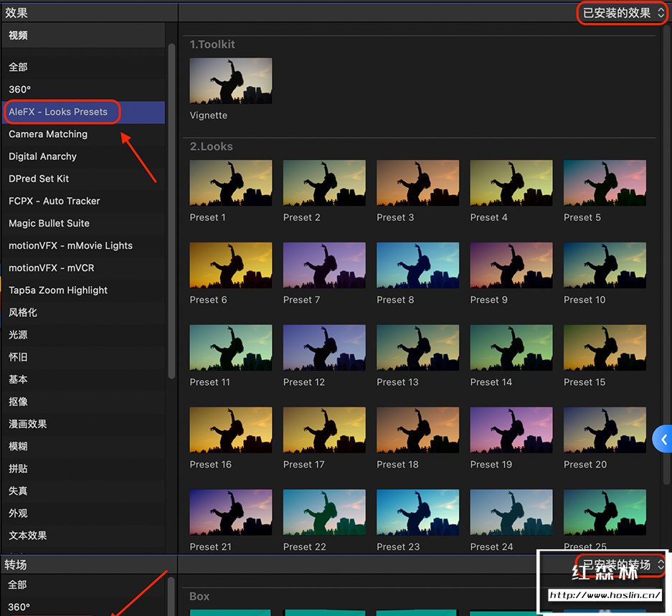Pick the Preset 15 look thumbnail
672x616 pixels.
pyautogui.click(x=605, y=347)
